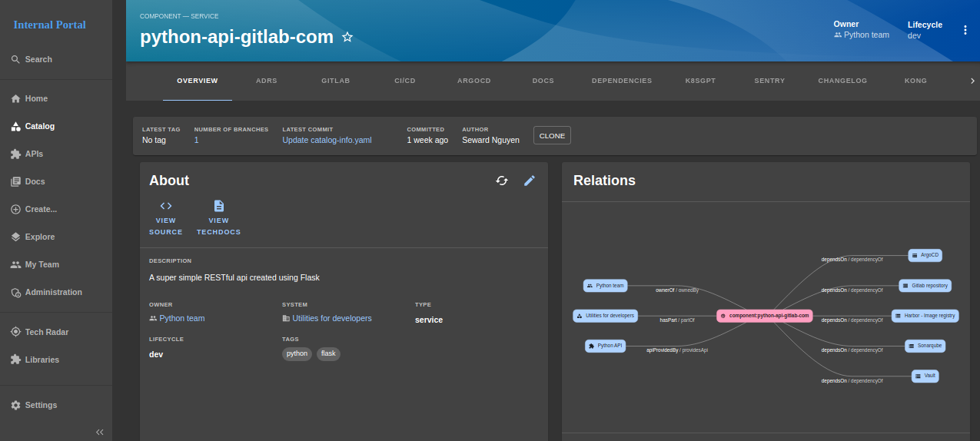Click the python tag chip
This screenshot has width=980, height=441.
tap(297, 353)
